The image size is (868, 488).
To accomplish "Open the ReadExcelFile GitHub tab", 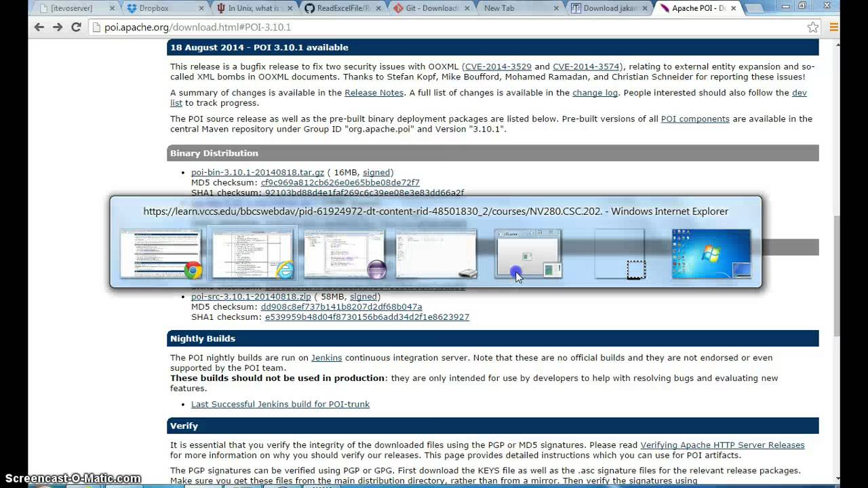I will coord(344,8).
